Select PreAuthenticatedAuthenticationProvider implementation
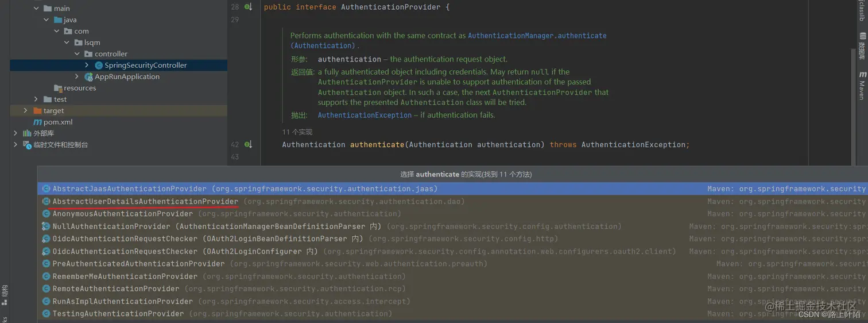868x323 pixels. (x=453, y=264)
